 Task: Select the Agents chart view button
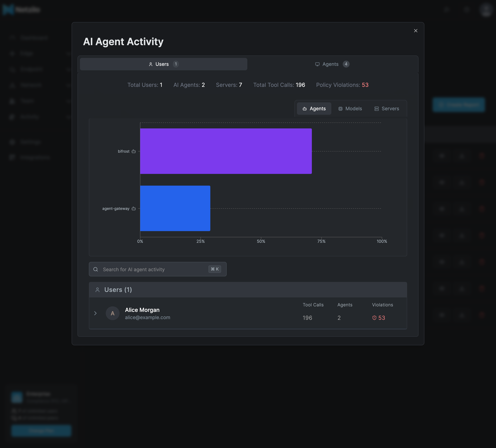pyautogui.click(x=314, y=109)
